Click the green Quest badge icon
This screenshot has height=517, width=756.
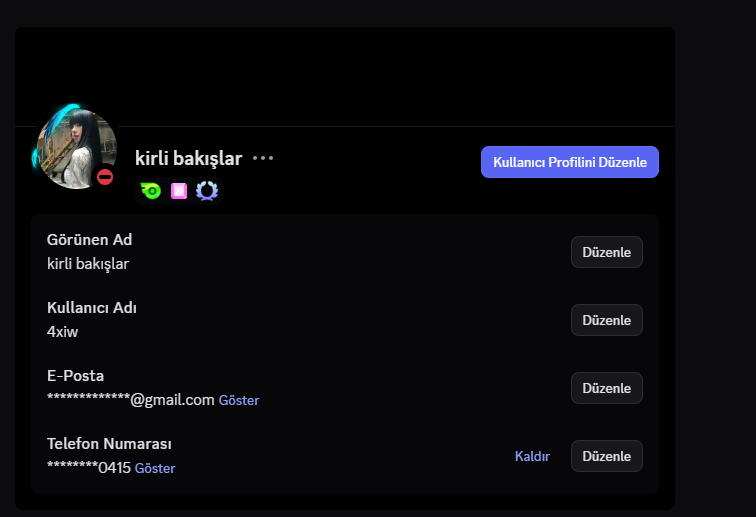click(151, 191)
